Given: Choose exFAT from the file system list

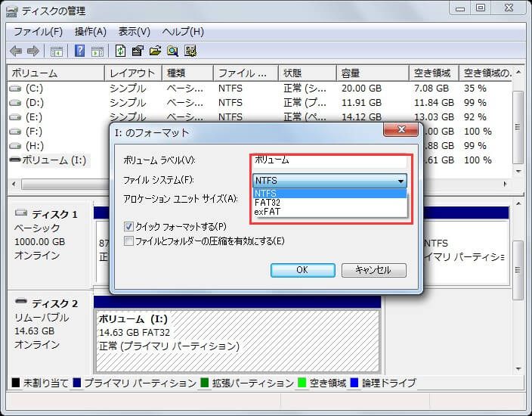Looking at the screenshot, I should pos(329,212).
